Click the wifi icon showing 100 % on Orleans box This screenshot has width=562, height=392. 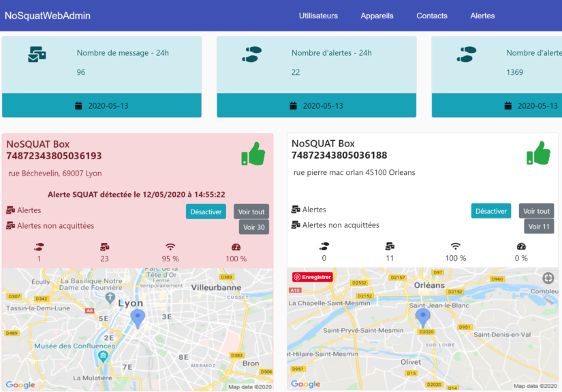455,246
